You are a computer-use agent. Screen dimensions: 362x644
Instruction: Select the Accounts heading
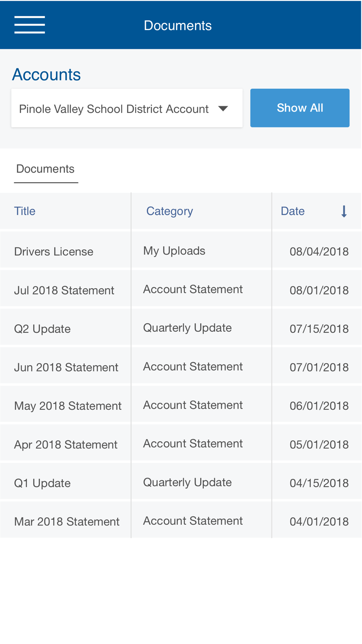click(46, 75)
